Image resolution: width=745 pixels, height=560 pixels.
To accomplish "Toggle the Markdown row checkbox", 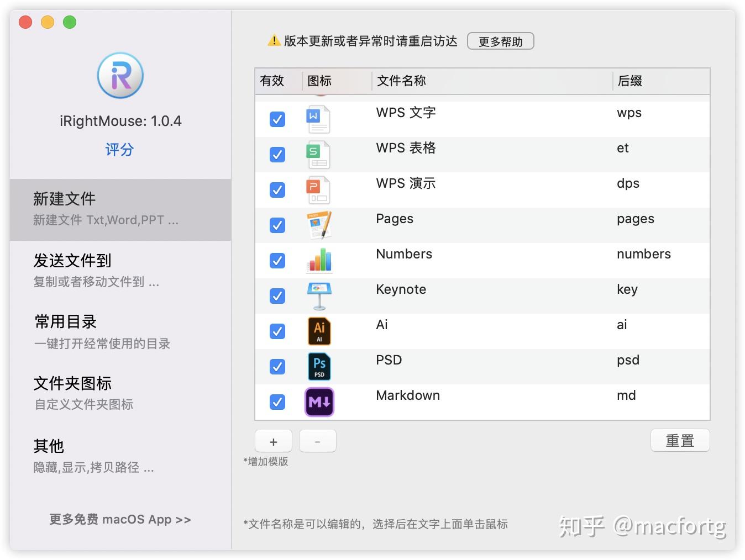I will (x=277, y=401).
